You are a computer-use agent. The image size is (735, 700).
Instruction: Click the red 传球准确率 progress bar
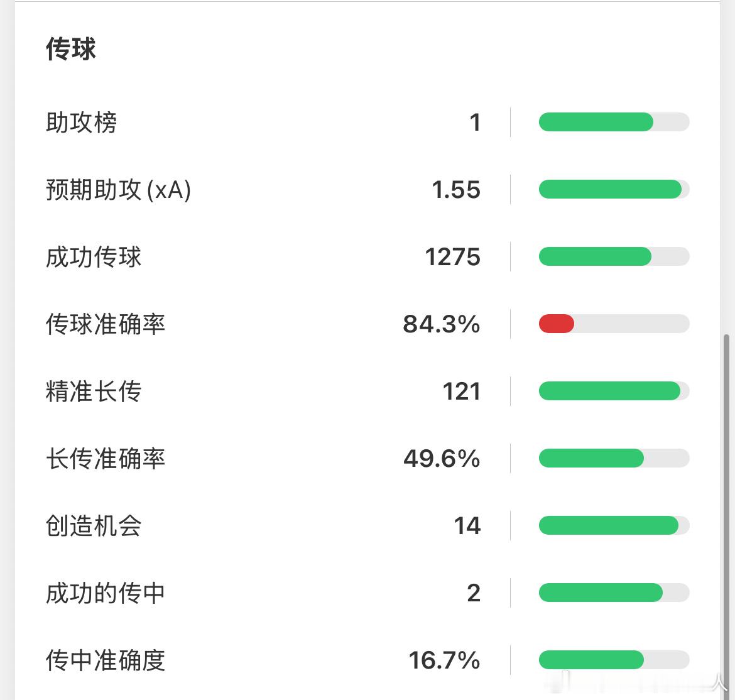tap(614, 324)
